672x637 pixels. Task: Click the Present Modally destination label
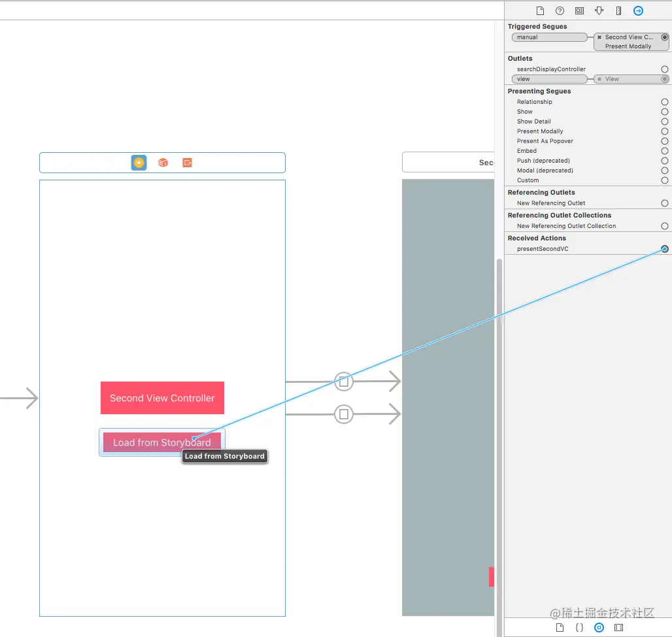[628, 46]
